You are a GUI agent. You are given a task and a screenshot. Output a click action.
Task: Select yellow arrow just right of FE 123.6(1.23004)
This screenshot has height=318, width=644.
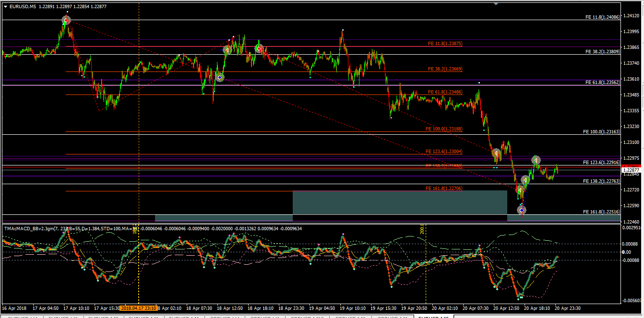point(497,153)
